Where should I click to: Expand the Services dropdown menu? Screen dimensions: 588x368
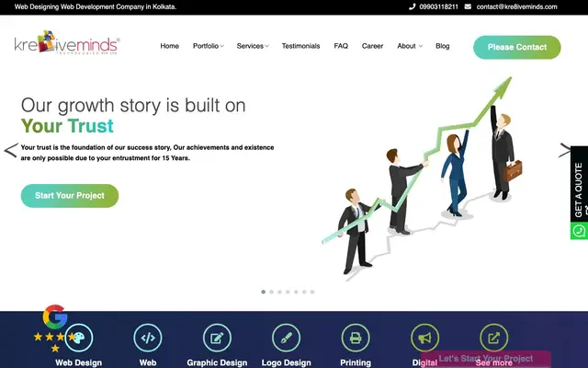[x=253, y=46]
